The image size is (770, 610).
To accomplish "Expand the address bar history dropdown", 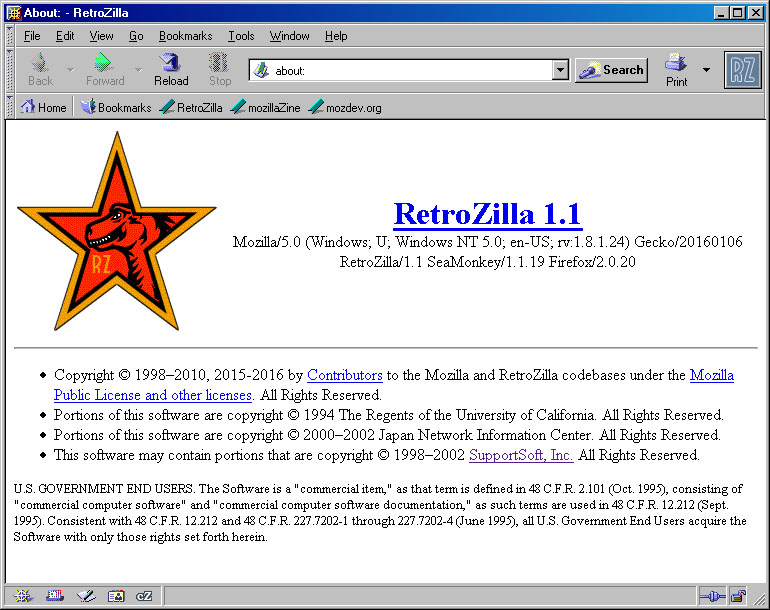I will pos(560,71).
